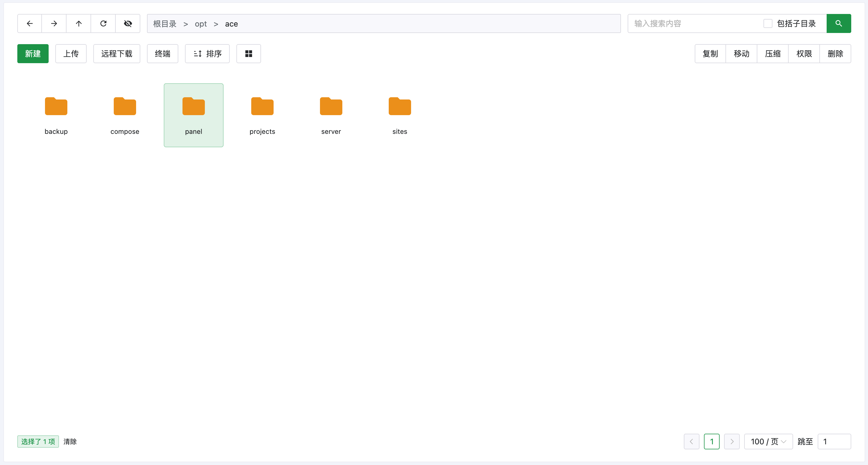Click the back navigation arrow
Screen dimensions: 868x465
pyautogui.click(x=30, y=23)
